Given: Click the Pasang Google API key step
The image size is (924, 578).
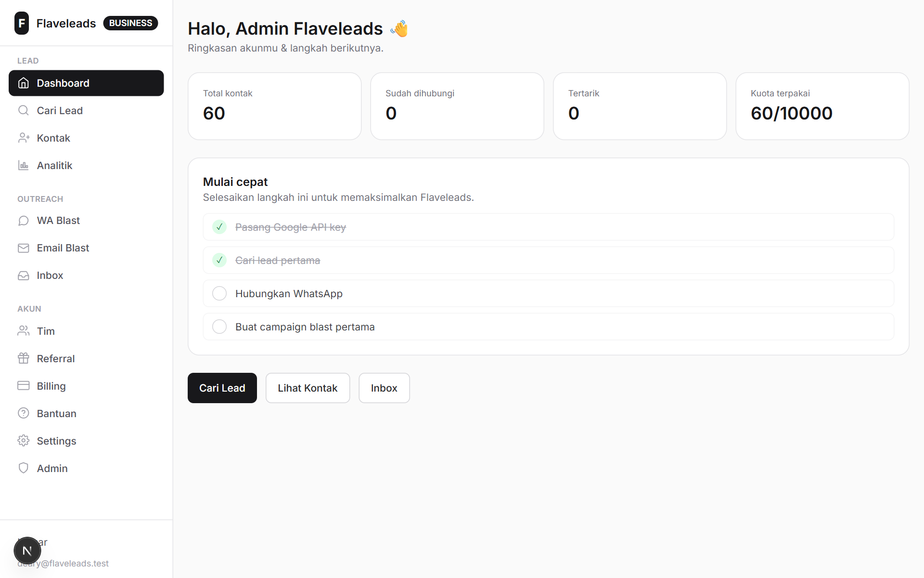Looking at the screenshot, I should tap(548, 227).
